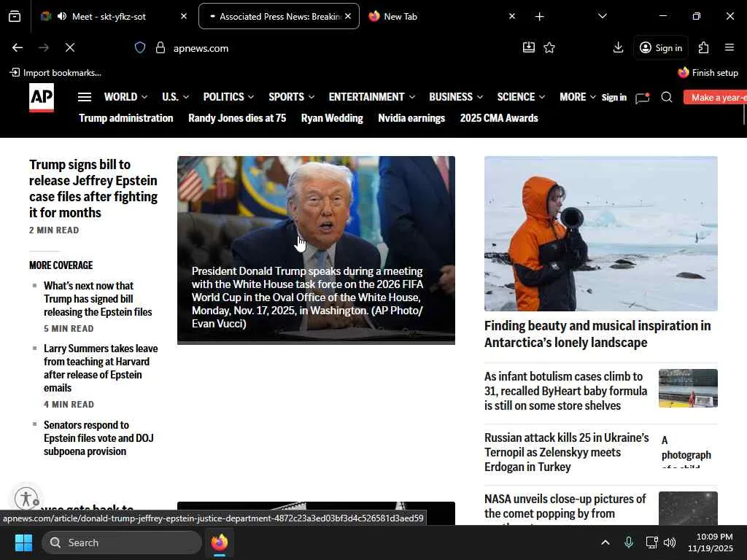747x560 pixels.
Task: Open the Extensions puzzle icon
Action: (x=704, y=47)
